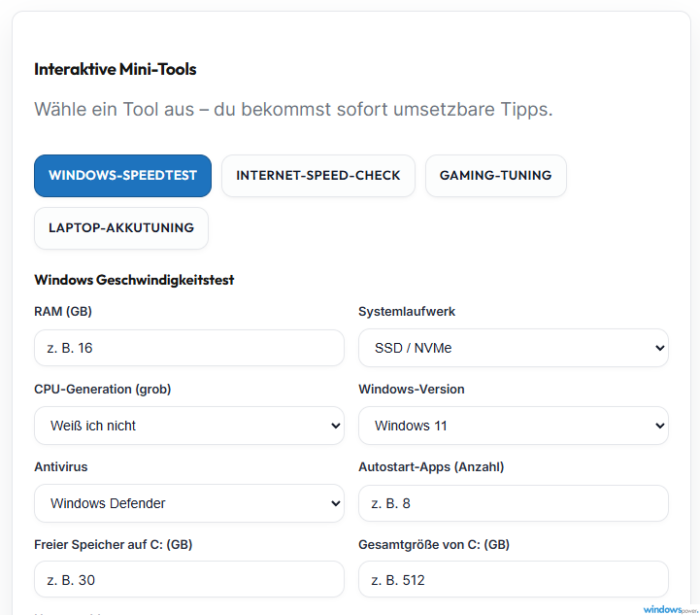Image resolution: width=700 pixels, height=615 pixels.
Task: Open the CPU-Generation dropdown
Action: 189,426
